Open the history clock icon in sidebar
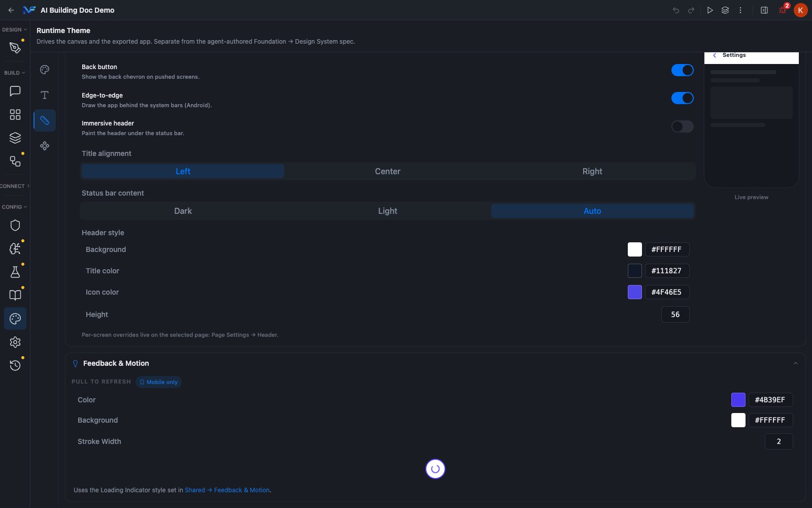Image resolution: width=812 pixels, height=508 pixels. pos(15,365)
